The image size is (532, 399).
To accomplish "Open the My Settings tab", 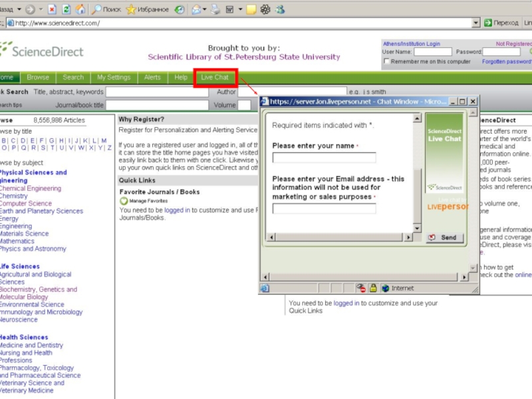I will tap(114, 77).
